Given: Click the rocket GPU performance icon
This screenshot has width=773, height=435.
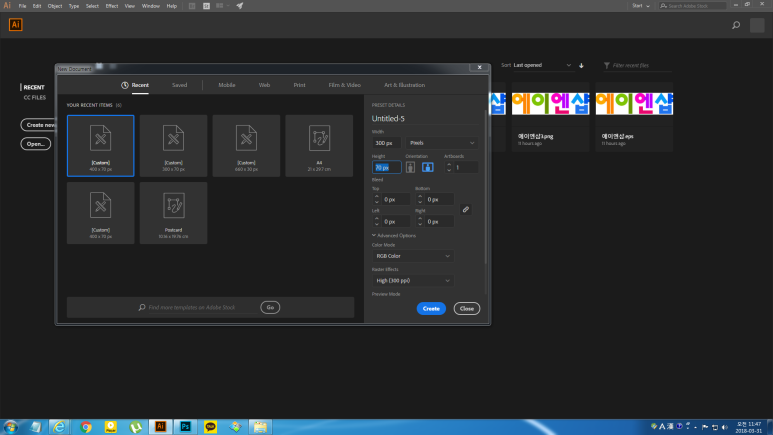Looking at the screenshot, I should pos(240,6).
